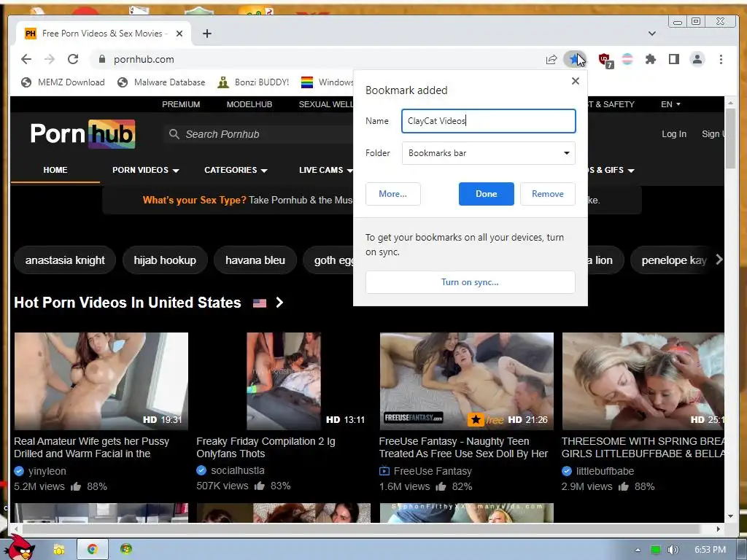
Task: Click the horizontal scrollbar right arrow
Action: (x=719, y=529)
